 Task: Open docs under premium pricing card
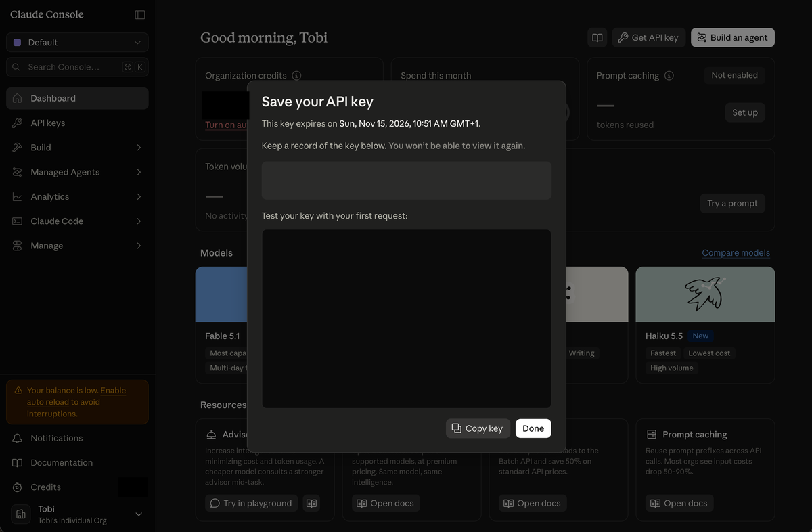pos(386,503)
